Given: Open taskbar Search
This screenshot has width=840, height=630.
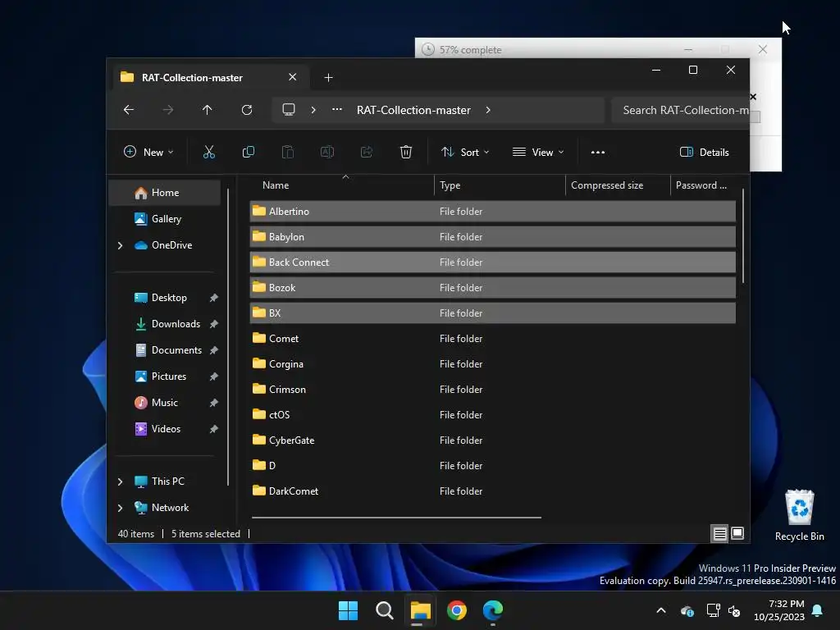Looking at the screenshot, I should [x=384, y=610].
